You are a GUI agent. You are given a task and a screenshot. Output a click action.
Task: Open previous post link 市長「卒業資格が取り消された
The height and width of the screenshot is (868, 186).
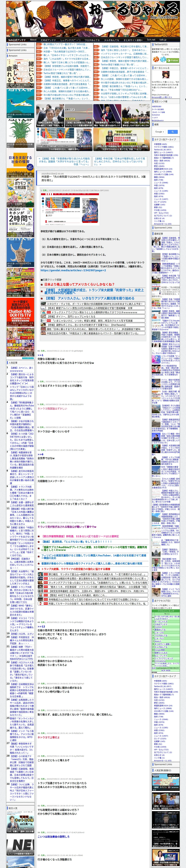tap(63, 161)
